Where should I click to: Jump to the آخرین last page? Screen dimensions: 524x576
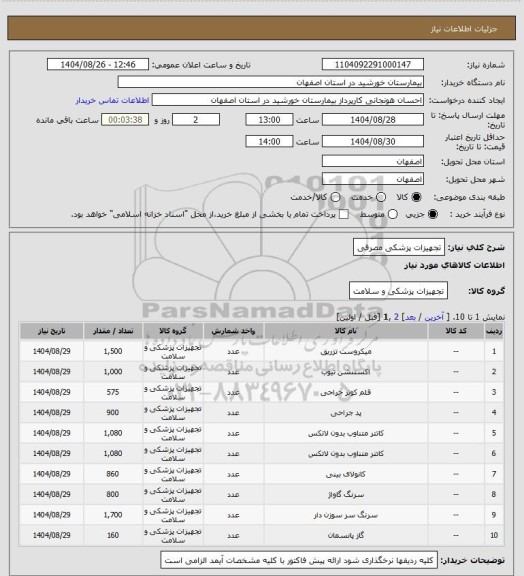(434, 317)
